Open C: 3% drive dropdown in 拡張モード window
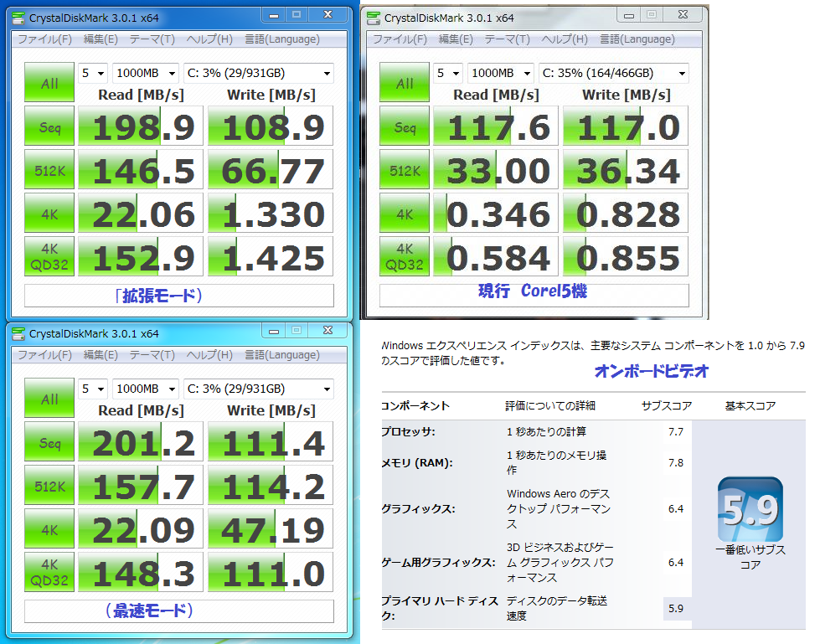Screen dimensions: 820x644 click(258, 73)
